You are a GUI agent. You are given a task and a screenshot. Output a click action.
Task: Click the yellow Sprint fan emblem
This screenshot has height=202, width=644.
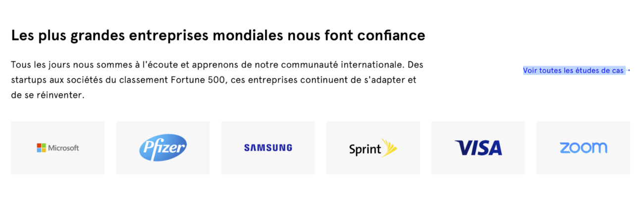[x=389, y=147]
